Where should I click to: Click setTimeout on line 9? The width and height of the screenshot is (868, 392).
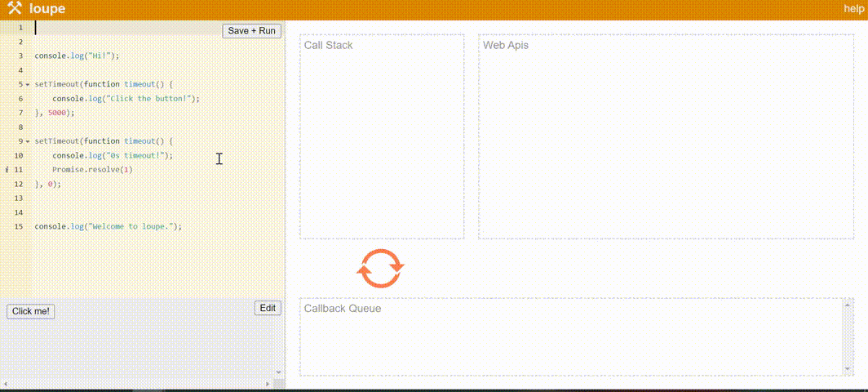click(56, 141)
